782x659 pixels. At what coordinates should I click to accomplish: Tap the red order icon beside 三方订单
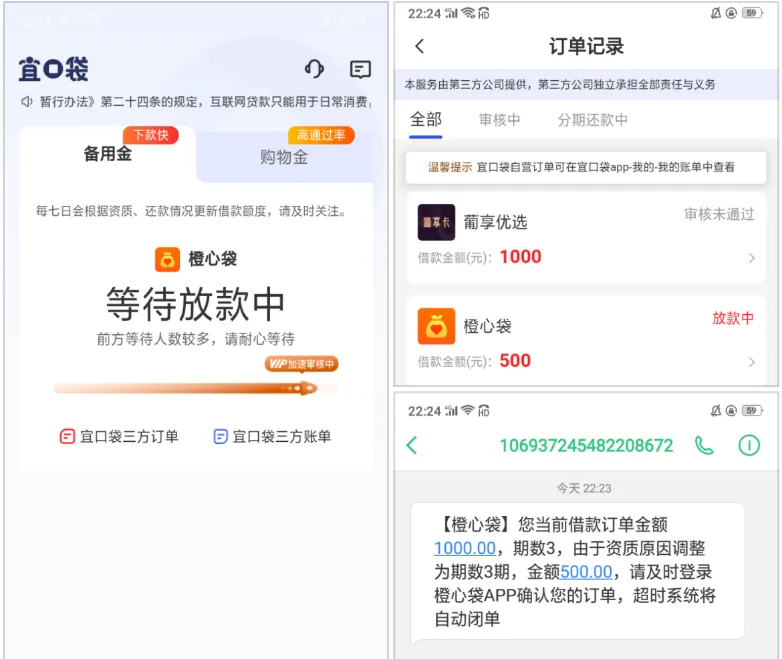point(67,437)
